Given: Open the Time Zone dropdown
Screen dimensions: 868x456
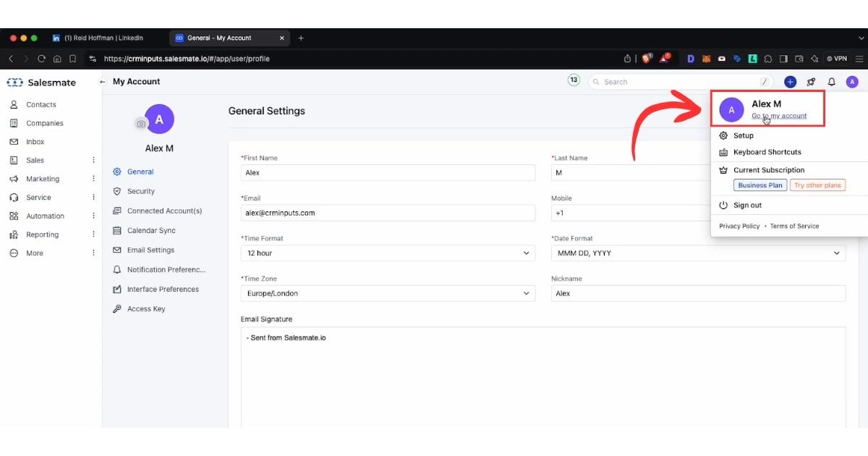Looking at the screenshot, I should click(388, 293).
